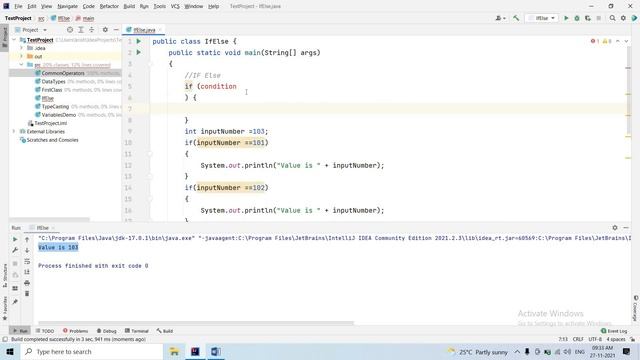The height and width of the screenshot is (360, 640).
Task: Jump to the next highlighted error arrow
Action: [626, 41]
